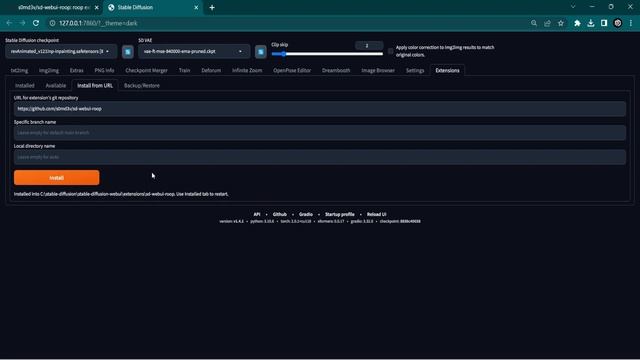Open the PNG Info tab
Viewport: 640px width, 360px height.
tap(104, 70)
